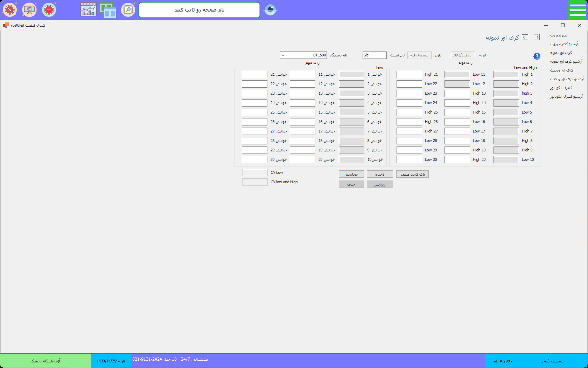Click the right chevron page navigation button

tap(537, 37)
